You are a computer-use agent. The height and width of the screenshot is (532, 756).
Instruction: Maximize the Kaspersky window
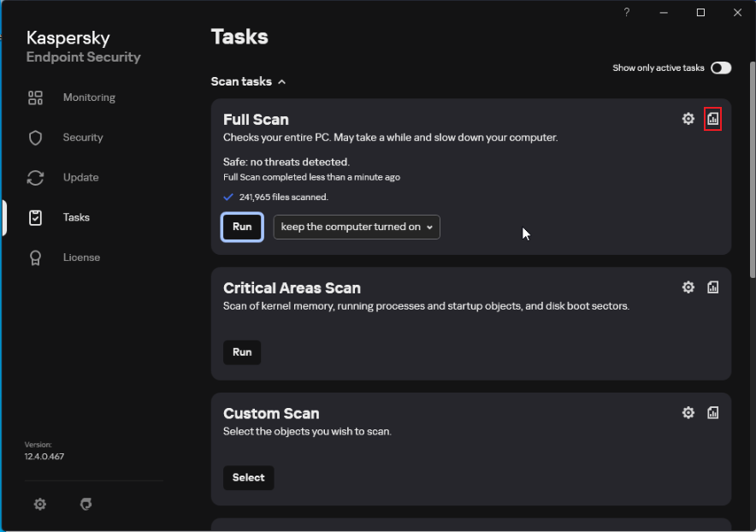point(700,13)
